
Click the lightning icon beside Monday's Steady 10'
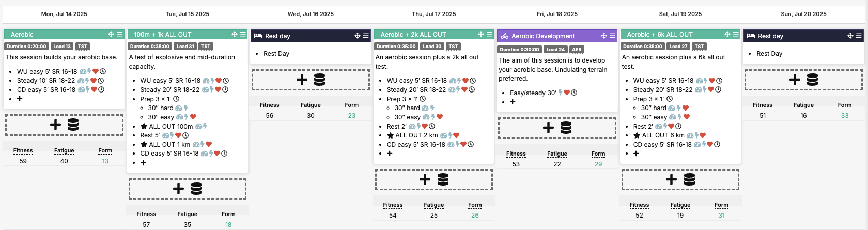(87, 81)
